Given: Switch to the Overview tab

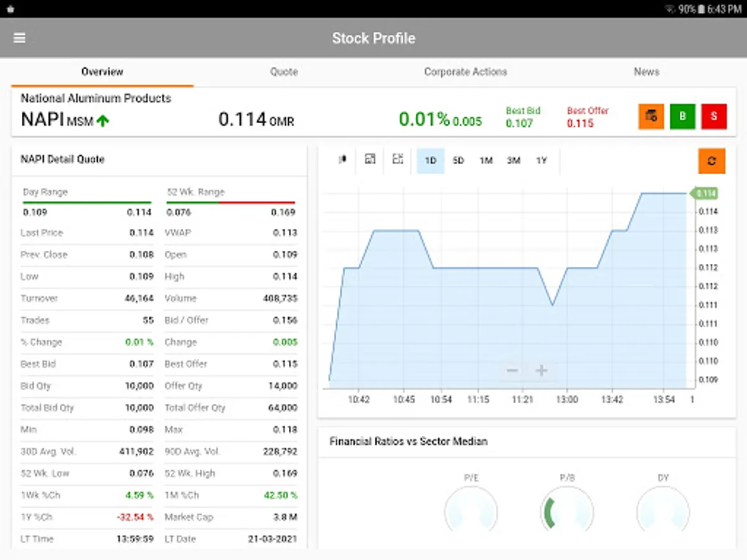Looking at the screenshot, I should pos(102,72).
